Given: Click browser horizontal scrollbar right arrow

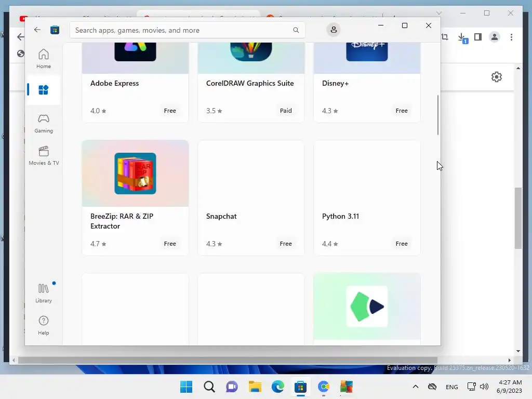Looking at the screenshot, I should click(509, 361).
